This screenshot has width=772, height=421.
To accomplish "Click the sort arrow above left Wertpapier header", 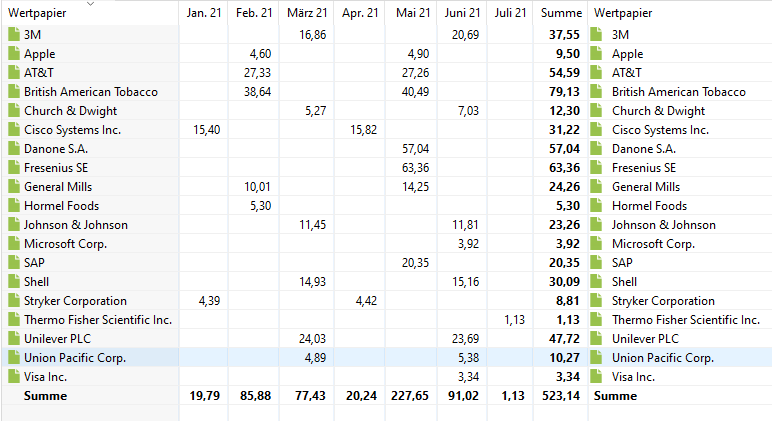I will point(90,3).
